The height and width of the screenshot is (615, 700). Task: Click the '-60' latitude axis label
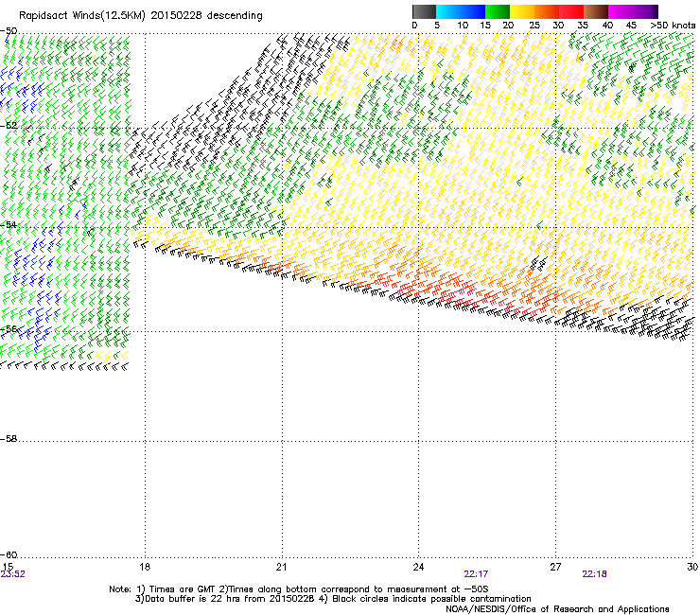[x=9, y=554]
